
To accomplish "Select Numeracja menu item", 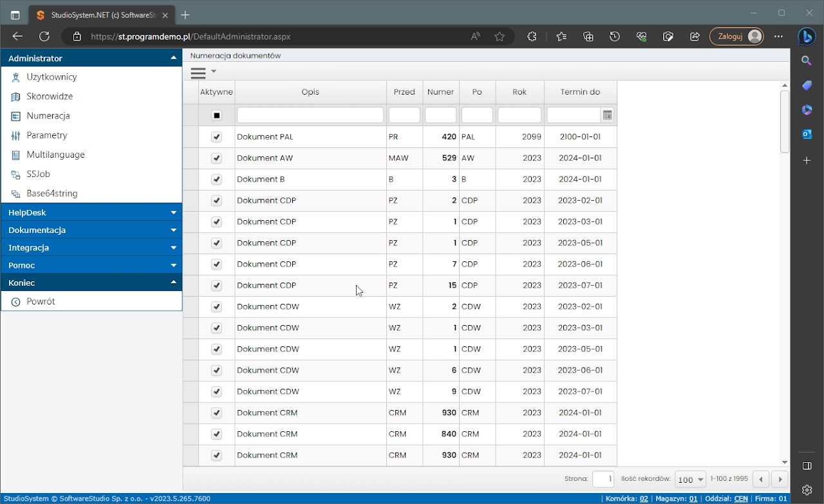I will coord(48,116).
